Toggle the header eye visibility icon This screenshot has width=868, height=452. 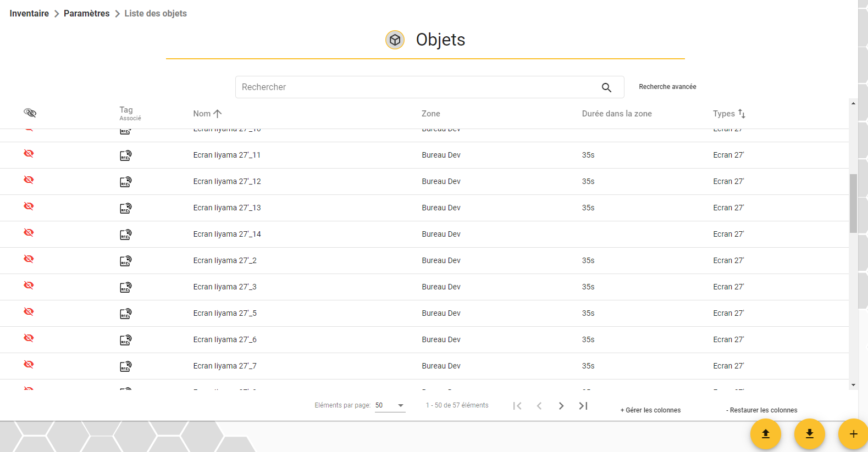30,113
